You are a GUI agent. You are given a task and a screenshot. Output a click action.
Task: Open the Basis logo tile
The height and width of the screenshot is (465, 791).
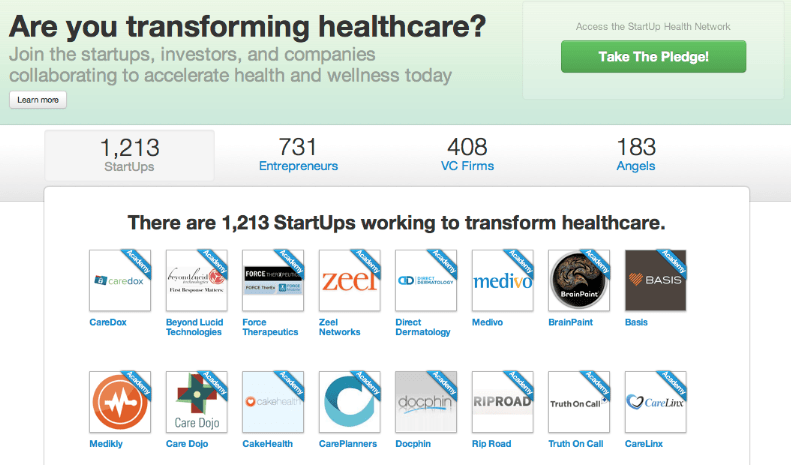click(655, 281)
